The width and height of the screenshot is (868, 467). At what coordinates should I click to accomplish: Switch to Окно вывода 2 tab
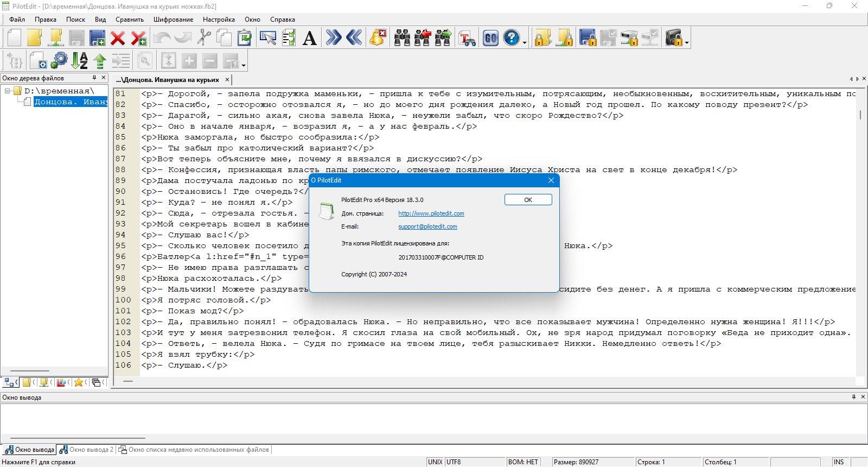click(87, 450)
